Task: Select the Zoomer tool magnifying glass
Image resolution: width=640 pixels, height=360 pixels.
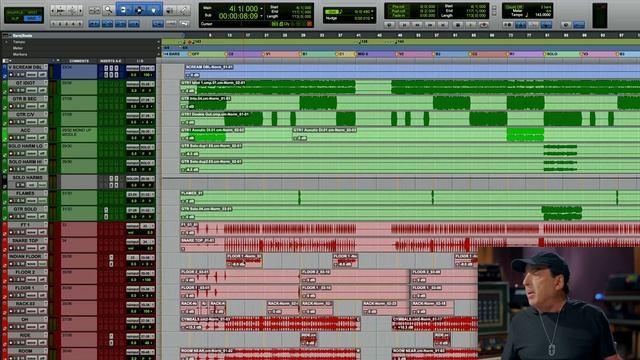Action: [x=108, y=10]
